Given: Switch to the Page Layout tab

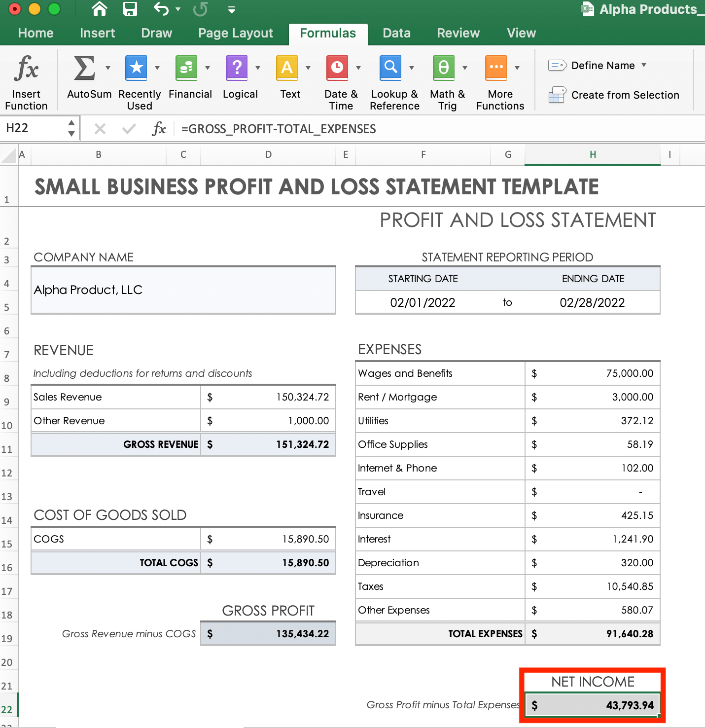Looking at the screenshot, I should 235,33.
